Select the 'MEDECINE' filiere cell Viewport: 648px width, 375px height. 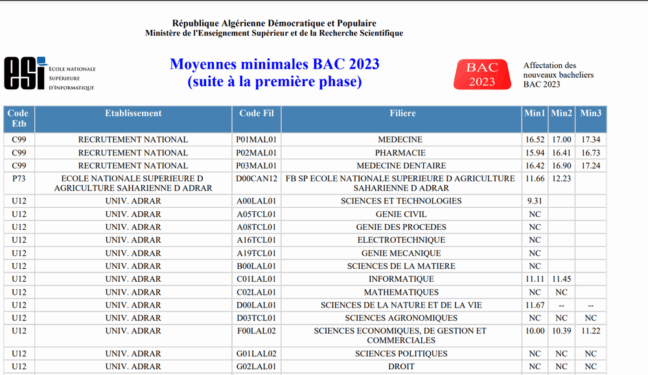click(x=400, y=140)
